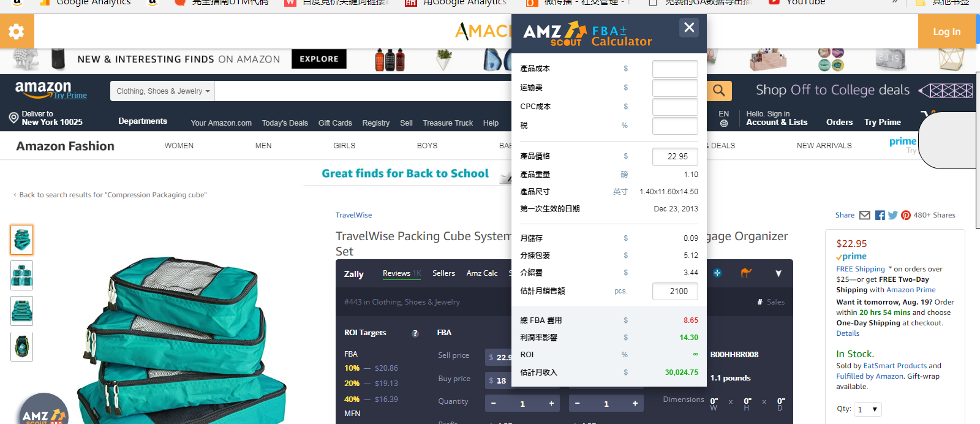Share the product on Facebook

(880, 215)
